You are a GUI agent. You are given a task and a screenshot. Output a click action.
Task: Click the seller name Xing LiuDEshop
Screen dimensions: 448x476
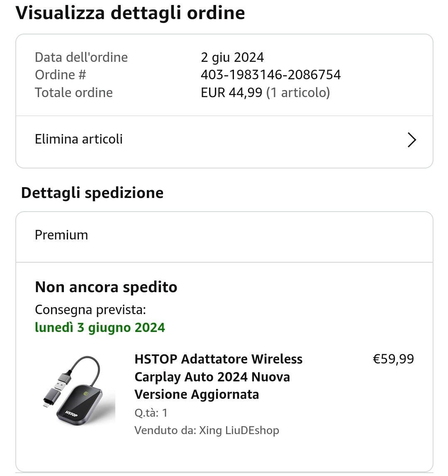(x=239, y=430)
